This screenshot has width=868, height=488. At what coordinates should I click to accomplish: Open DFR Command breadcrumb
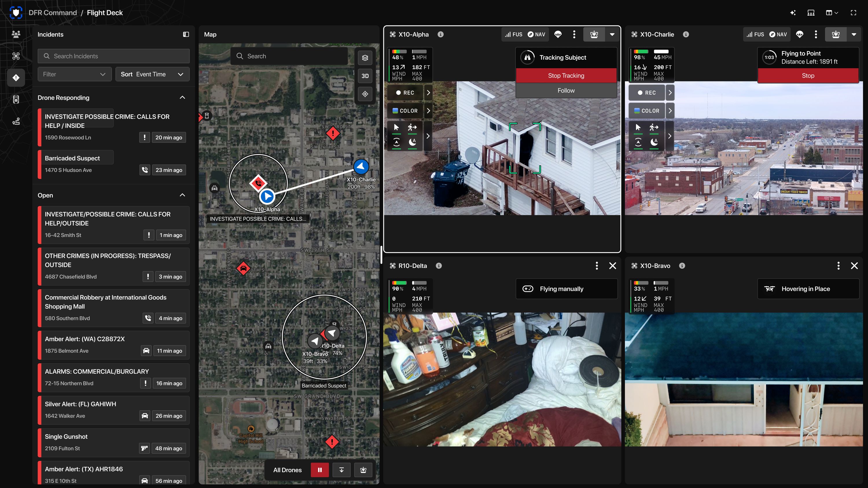pos(53,13)
